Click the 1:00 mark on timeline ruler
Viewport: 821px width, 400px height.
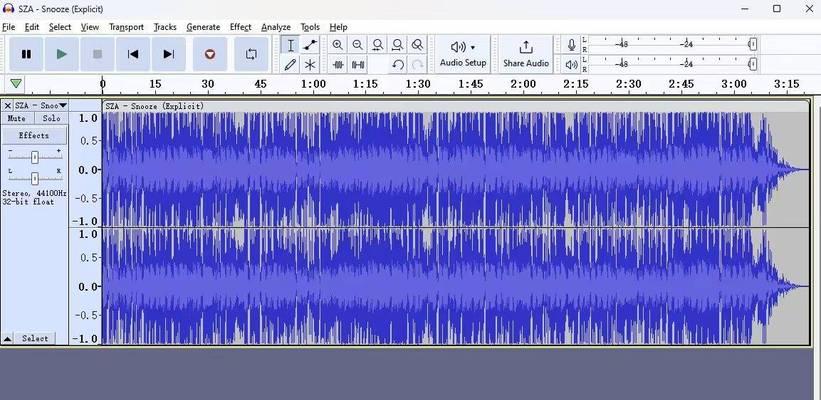click(x=313, y=84)
